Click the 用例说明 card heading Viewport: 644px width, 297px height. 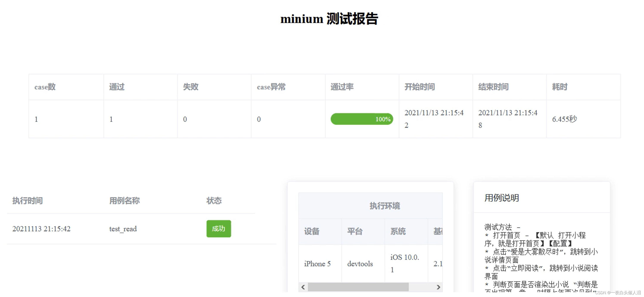tap(502, 198)
